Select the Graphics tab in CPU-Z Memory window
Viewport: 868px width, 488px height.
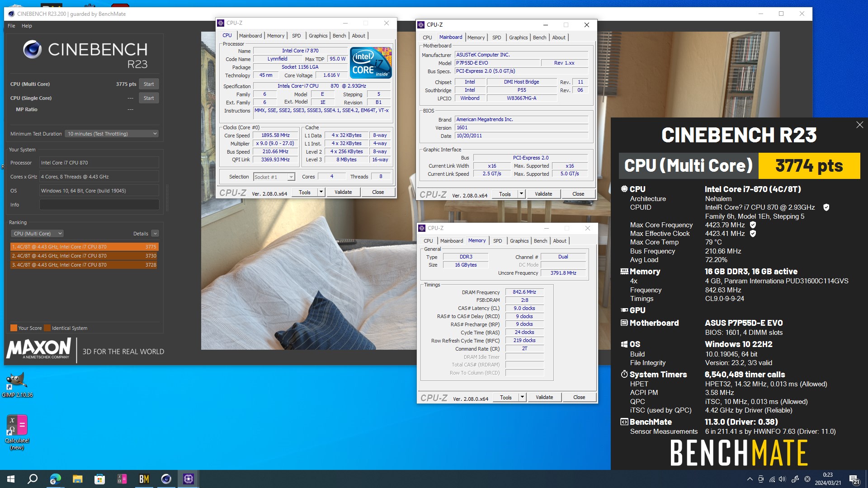pos(519,241)
